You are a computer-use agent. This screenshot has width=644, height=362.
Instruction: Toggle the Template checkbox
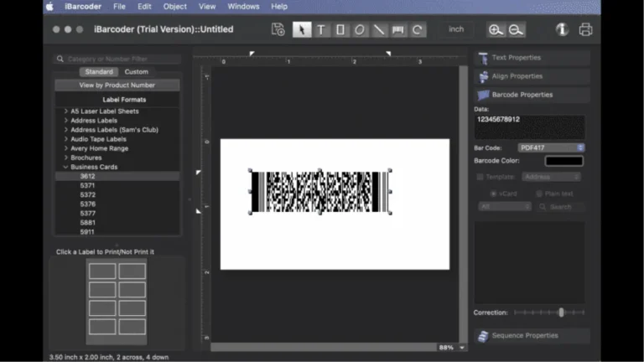(480, 177)
